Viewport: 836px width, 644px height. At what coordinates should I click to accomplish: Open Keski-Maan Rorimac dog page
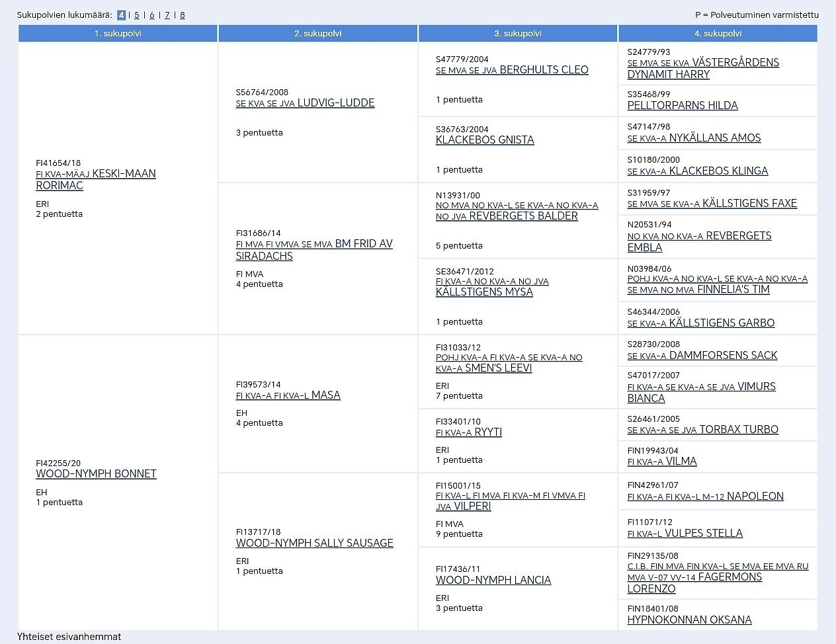point(96,179)
